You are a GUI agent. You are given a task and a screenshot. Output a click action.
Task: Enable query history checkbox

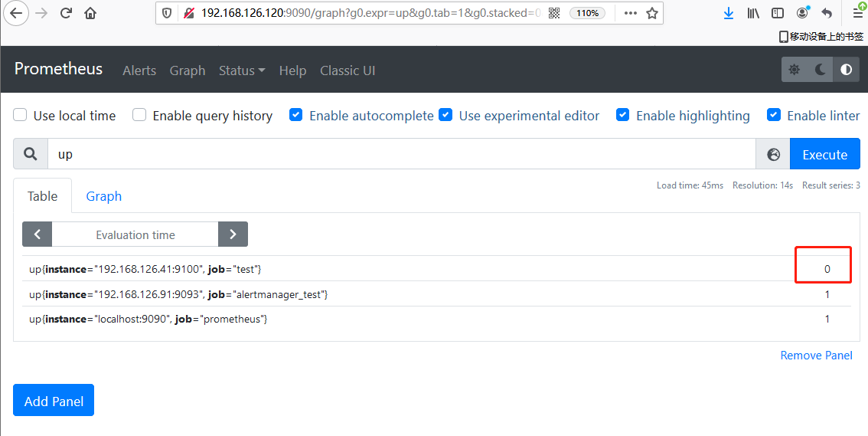(139, 115)
